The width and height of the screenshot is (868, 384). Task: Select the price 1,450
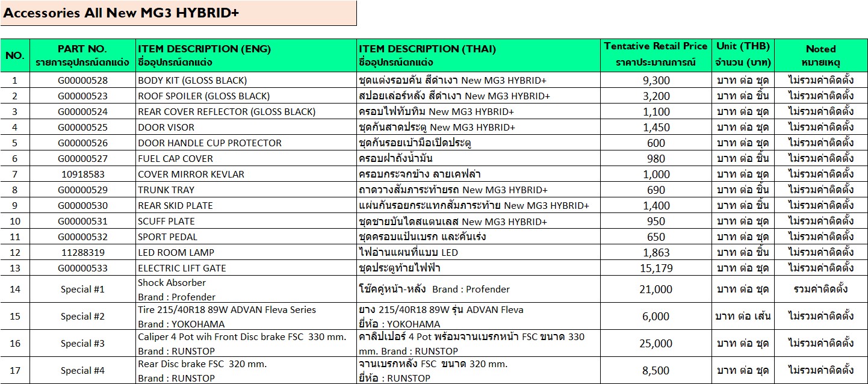pyautogui.click(x=656, y=127)
